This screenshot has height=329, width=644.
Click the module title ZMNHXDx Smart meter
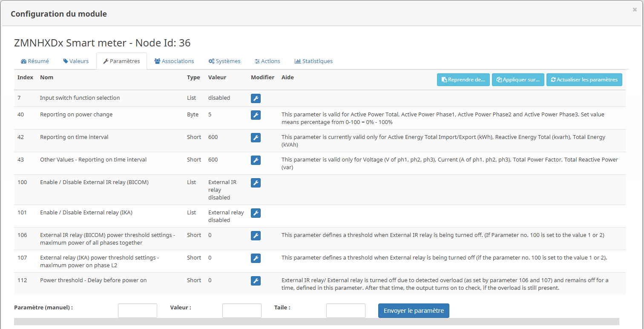[102, 43]
